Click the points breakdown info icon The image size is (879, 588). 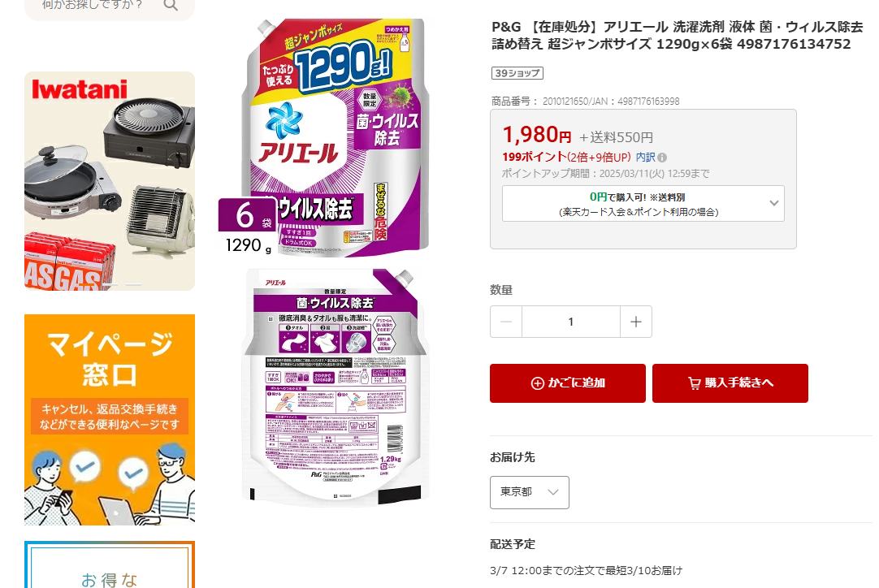[662, 158]
